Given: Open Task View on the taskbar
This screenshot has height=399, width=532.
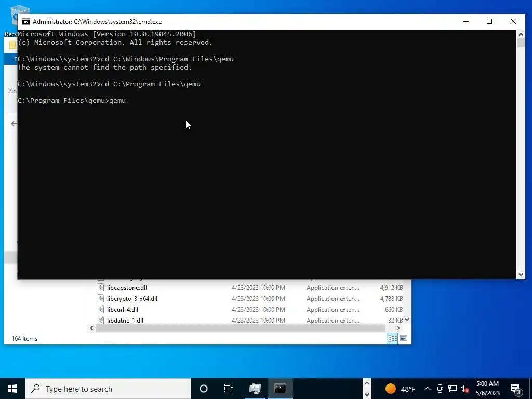Looking at the screenshot, I should point(229,389).
